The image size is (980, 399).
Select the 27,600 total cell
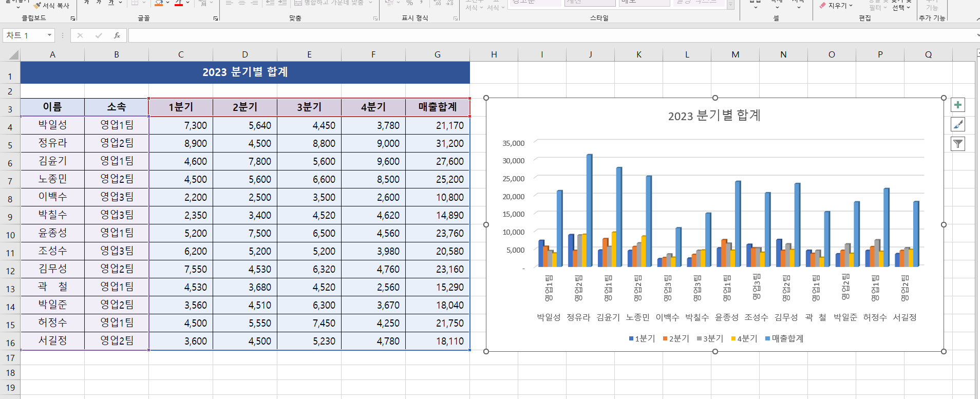pos(438,161)
